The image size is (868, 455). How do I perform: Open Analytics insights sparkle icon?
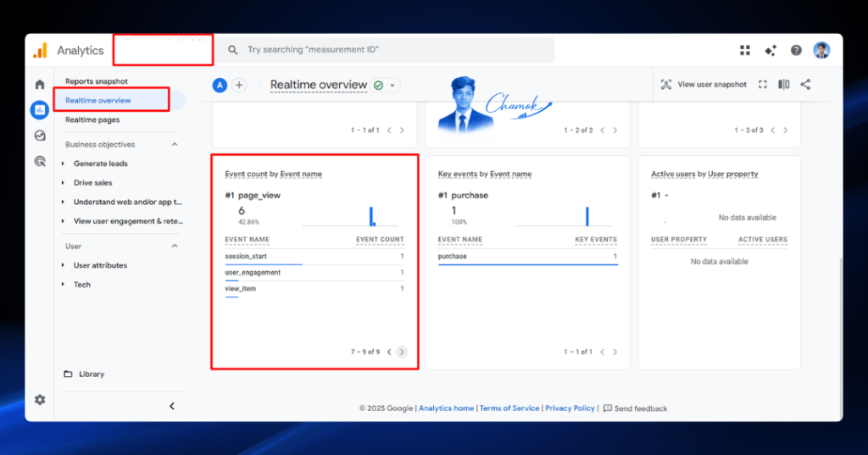770,50
